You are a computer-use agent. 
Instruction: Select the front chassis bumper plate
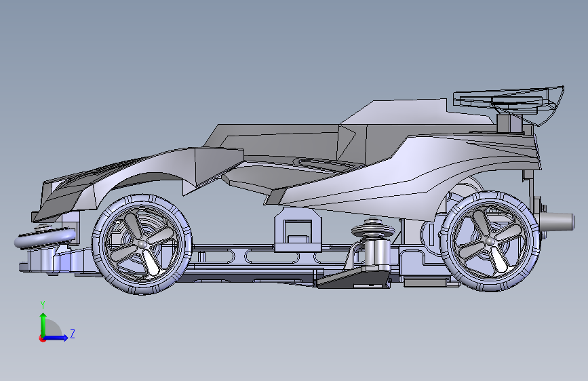tap(56, 260)
